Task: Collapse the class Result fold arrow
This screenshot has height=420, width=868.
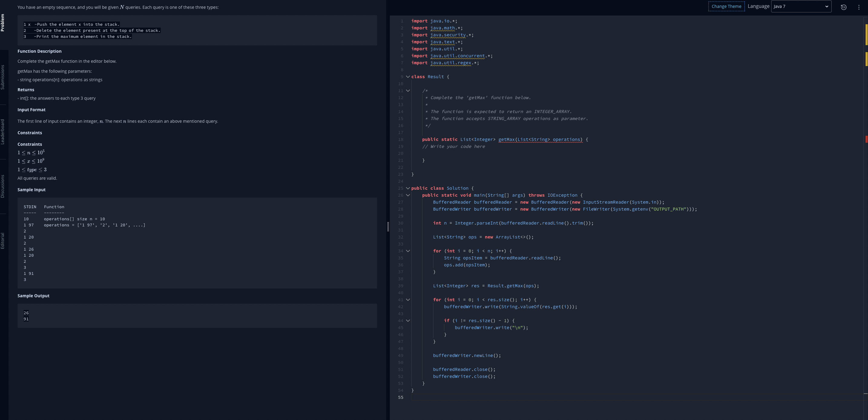Action: click(x=408, y=77)
